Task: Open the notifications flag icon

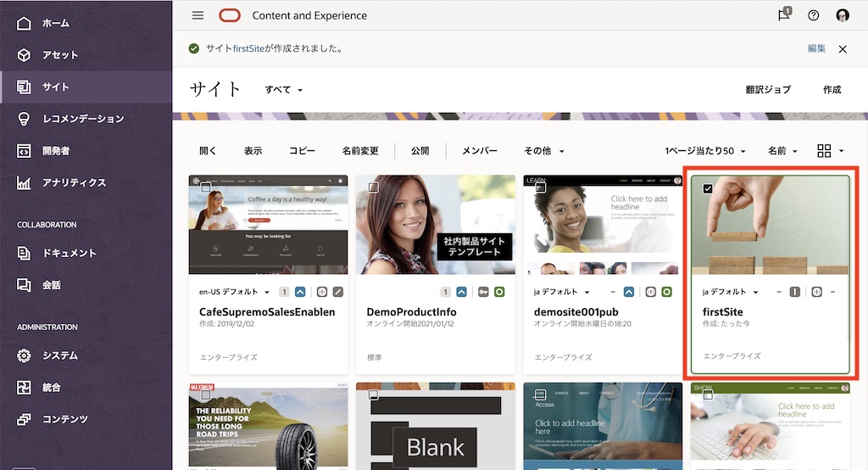Action: tap(784, 15)
